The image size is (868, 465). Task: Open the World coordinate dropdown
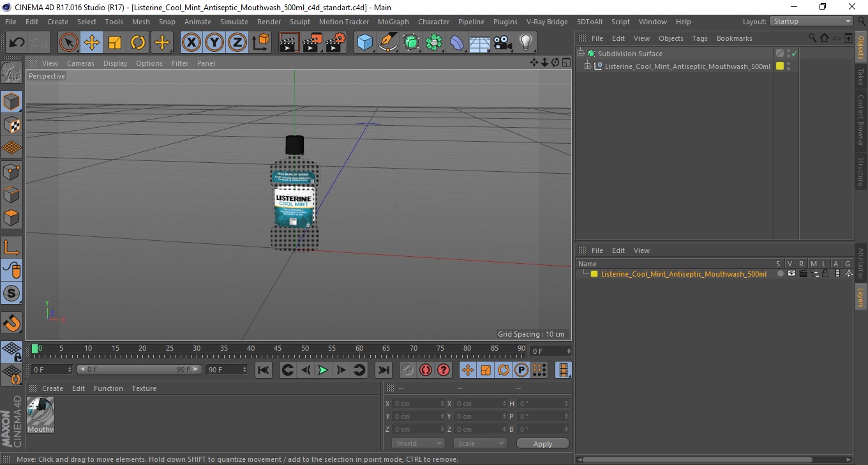[418, 443]
